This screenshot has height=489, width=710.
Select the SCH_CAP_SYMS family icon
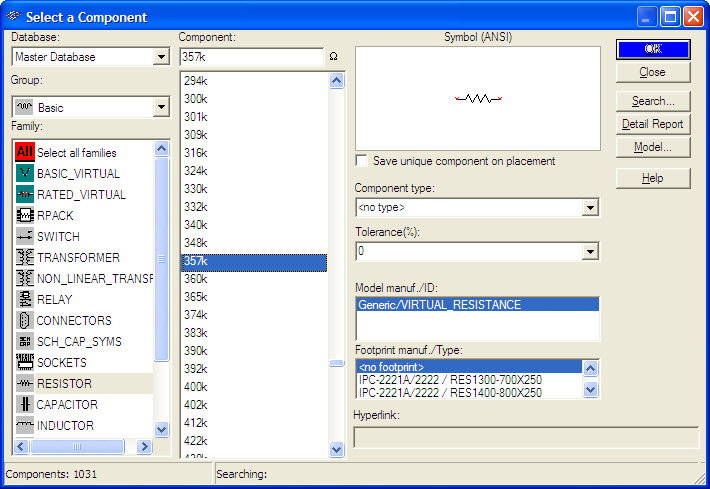[24, 341]
